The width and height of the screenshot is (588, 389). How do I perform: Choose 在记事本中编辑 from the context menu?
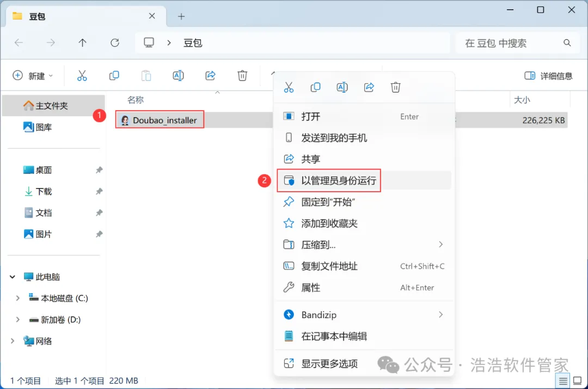(x=364, y=336)
